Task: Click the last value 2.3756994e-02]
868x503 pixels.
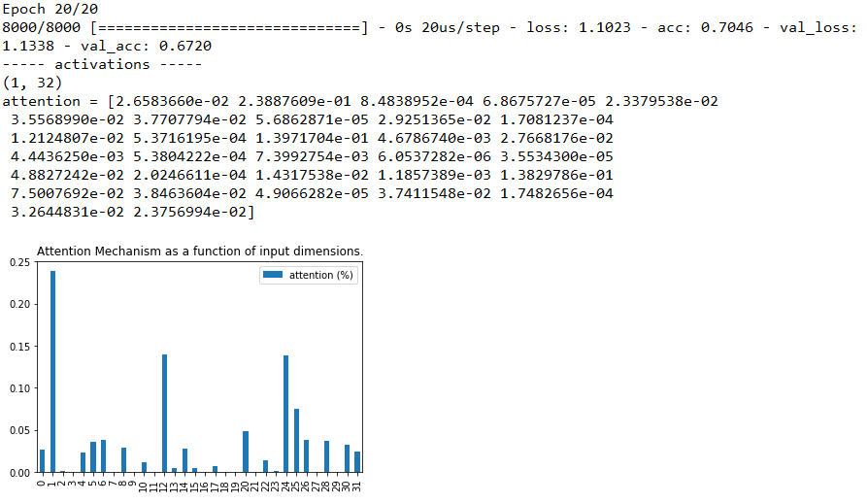Action: click(194, 212)
